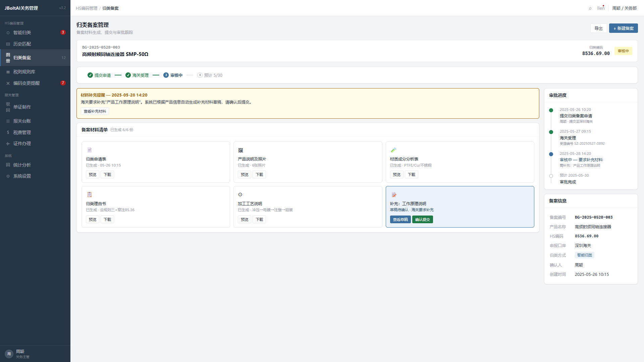Screen dimensions: 644x362
Task: Click the 归类理由书 clipboard icon
Action: point(89,194)
